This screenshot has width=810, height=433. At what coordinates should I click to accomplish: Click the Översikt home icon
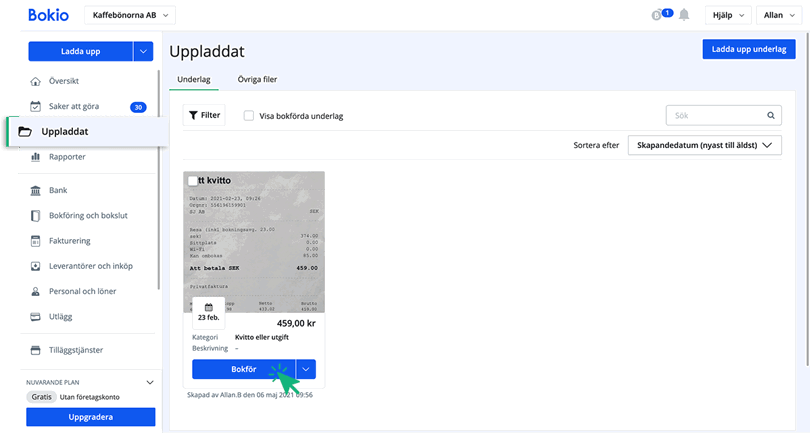pos(36,81)
